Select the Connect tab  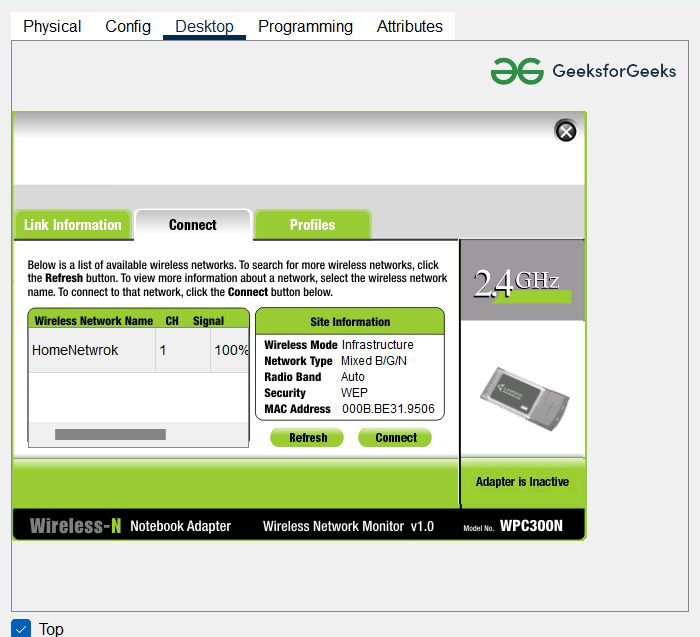coord(193,225)
